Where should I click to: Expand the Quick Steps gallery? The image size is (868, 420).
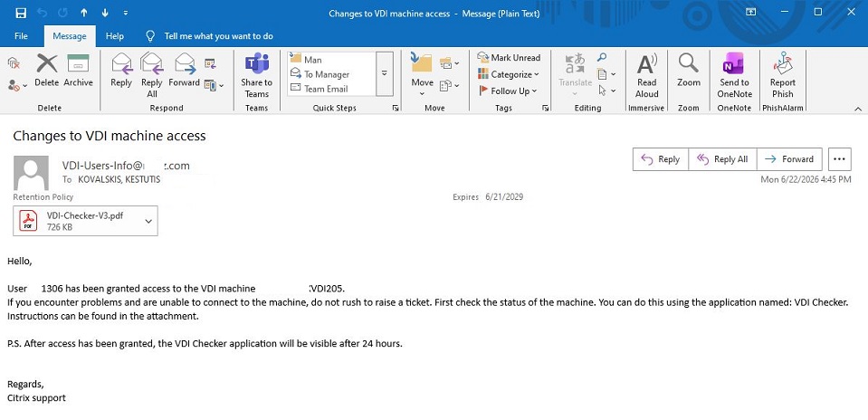[384, 73]
